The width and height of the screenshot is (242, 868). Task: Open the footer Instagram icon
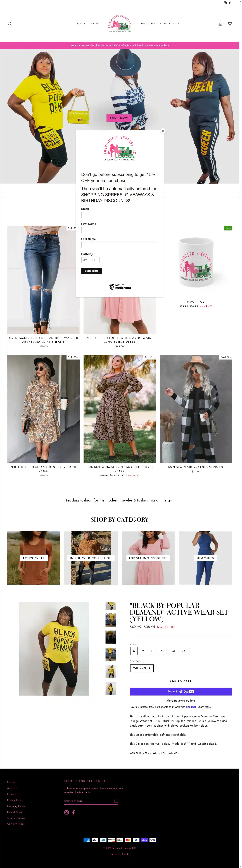tap(66, 812)
